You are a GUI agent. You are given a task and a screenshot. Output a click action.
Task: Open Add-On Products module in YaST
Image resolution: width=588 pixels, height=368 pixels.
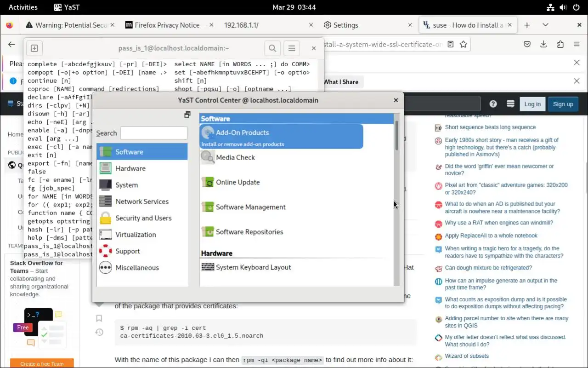point(281,137)
